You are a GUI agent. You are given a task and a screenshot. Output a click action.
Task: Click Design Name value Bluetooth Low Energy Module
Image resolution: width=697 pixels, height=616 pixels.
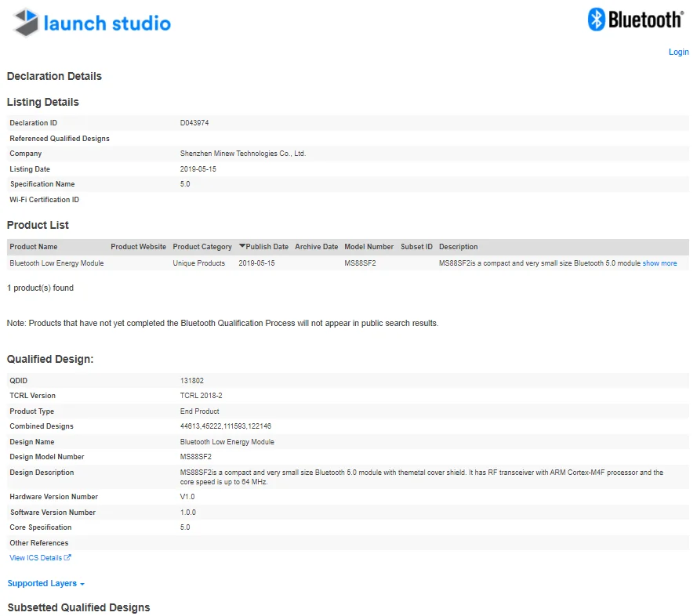(227, 442)
